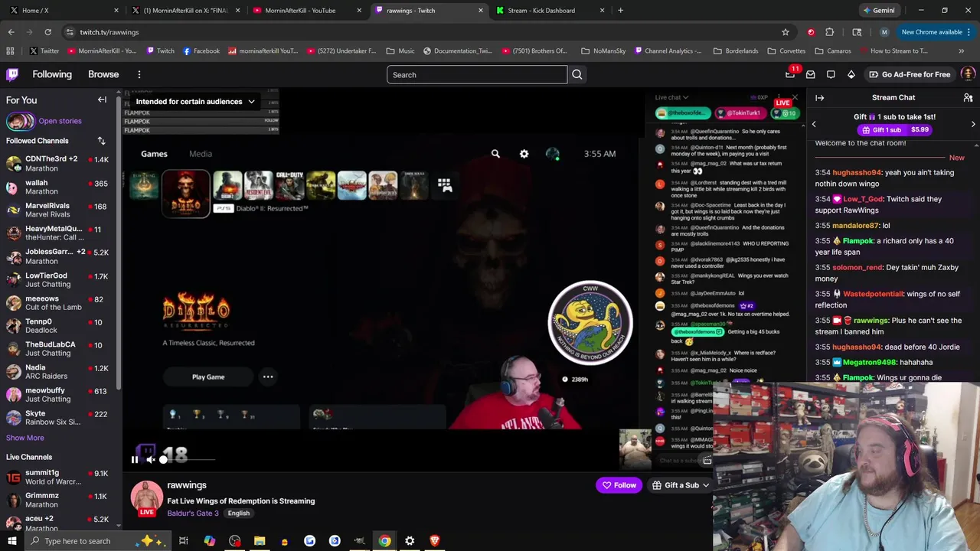
Task: Focus the Twitch Search field
Action: point(477,74)
